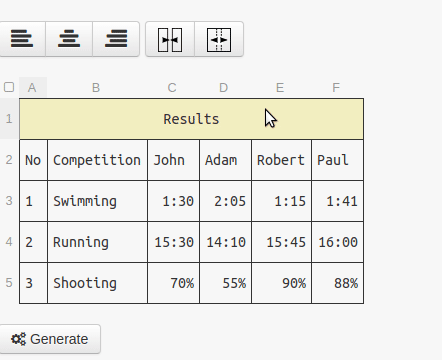Select column E header

click(280, 88)
